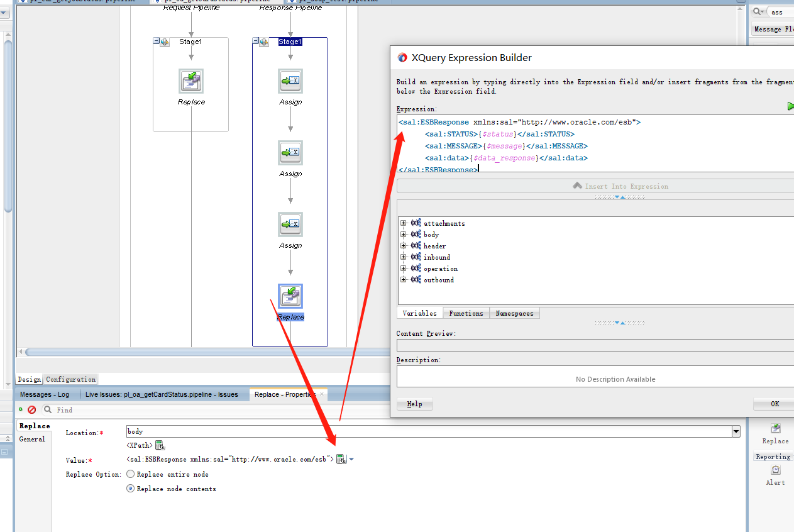Viewport: 794px width, 532px height.
Task: Click the attachments variable icon
Action: click(416, 223)
